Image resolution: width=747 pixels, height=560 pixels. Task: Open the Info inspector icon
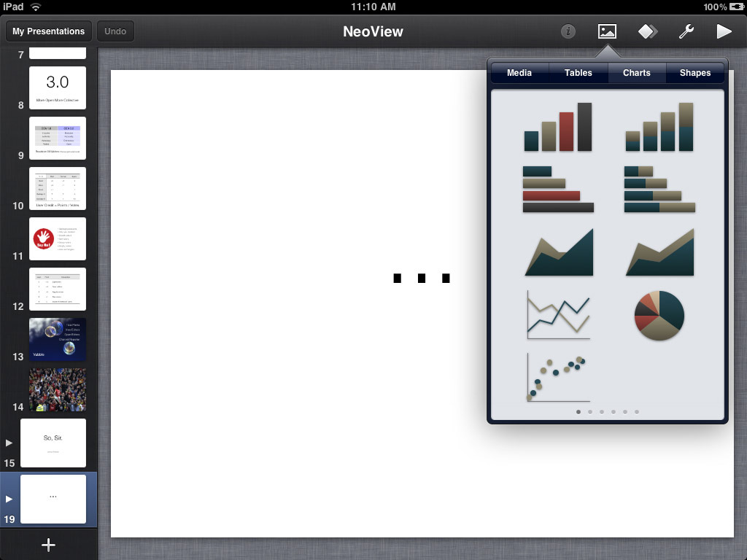coord(568,31)
